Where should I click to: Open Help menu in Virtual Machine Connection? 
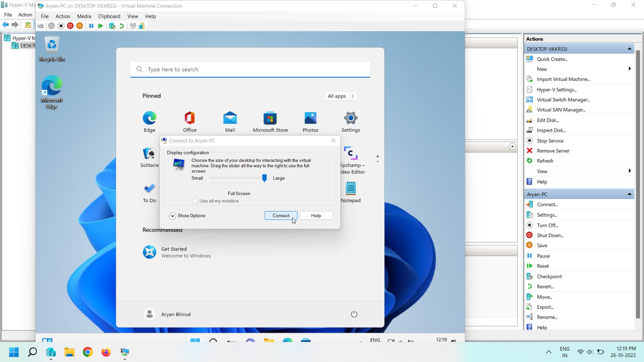[150, 16]
